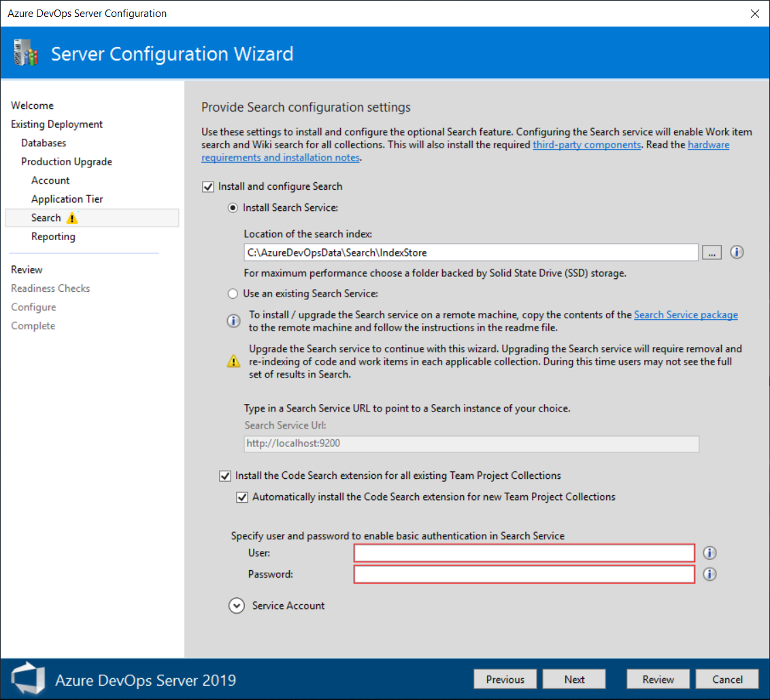770x700 pixels.
Task: Open the third-party components link
Action: pos(587,145)
